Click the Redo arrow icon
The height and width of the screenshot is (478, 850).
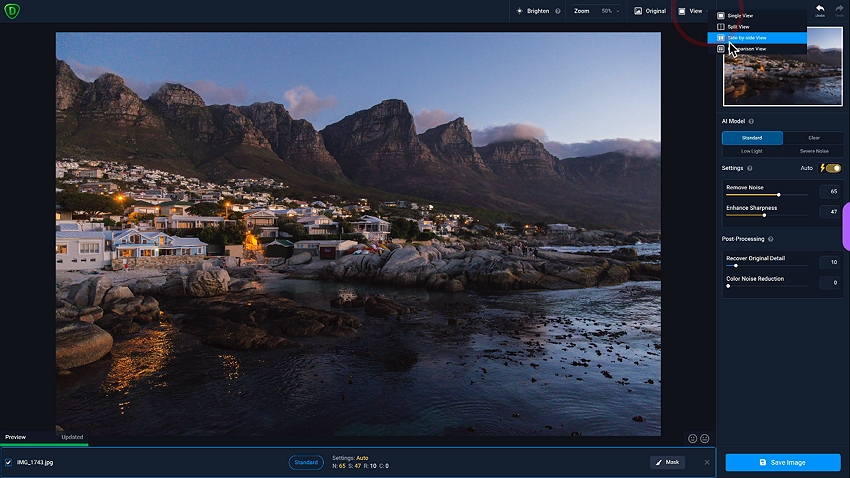(839, 10)
